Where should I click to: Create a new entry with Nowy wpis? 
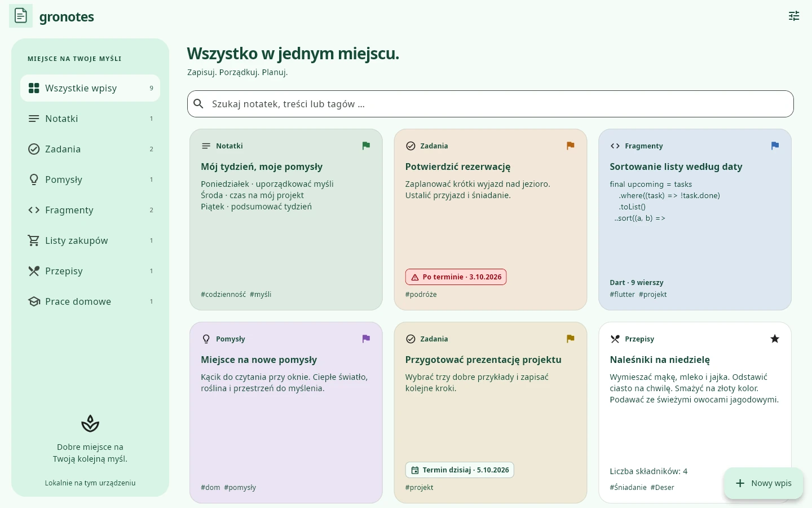[764, 483]
